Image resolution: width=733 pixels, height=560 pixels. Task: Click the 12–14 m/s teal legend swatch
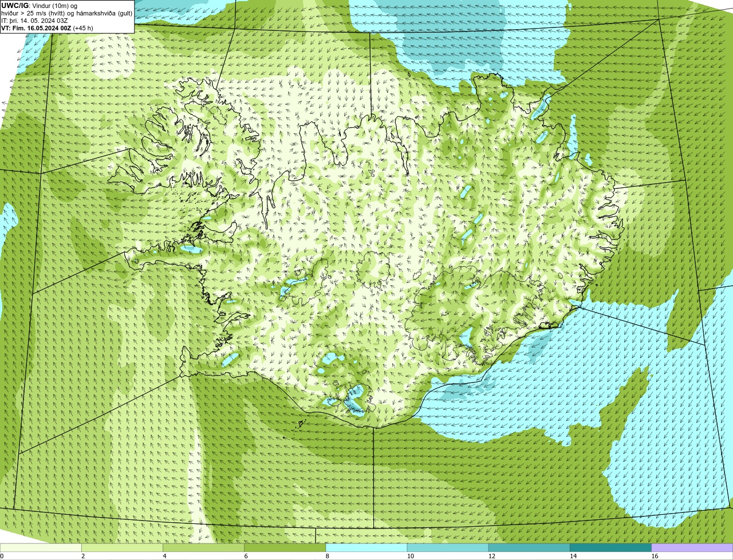[x=529, y=547]
